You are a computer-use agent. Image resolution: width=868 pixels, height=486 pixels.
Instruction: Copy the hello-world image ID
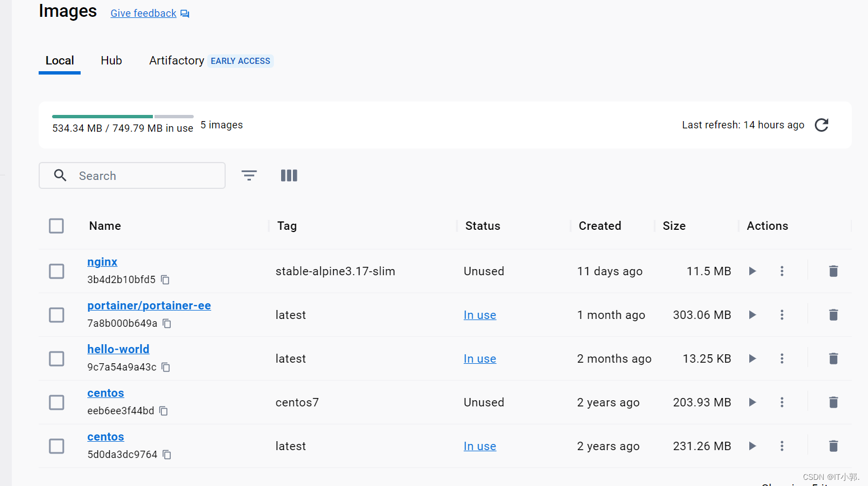coord(166,367)
